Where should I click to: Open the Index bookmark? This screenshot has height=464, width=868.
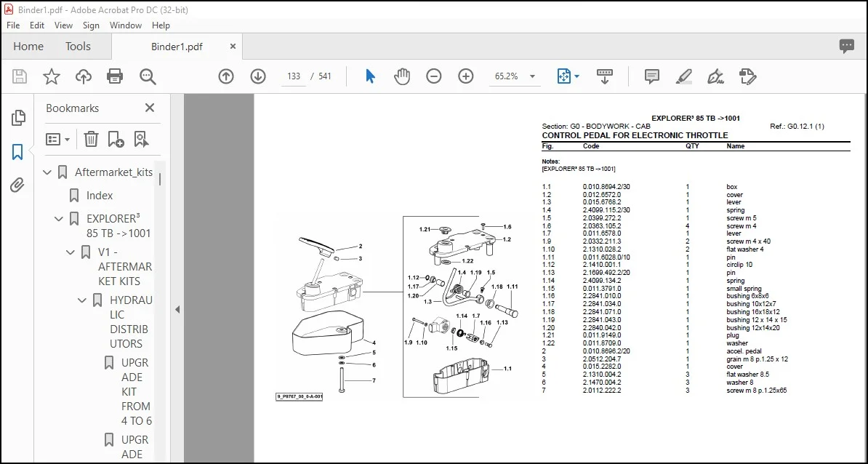pyautogui.click(x=100, y=196)
